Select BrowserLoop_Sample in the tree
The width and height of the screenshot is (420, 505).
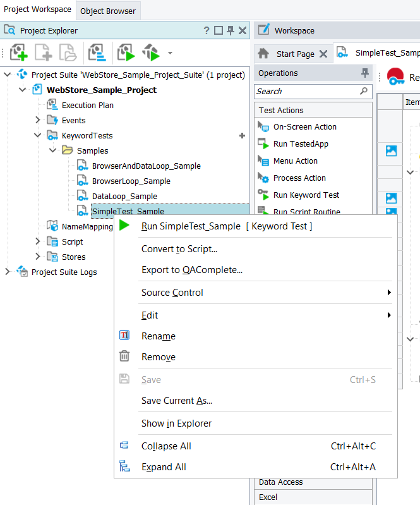[131, 181]
